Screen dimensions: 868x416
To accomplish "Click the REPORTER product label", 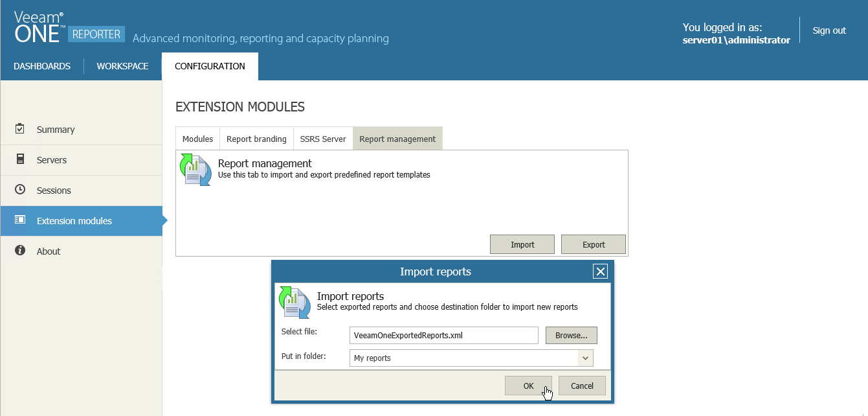I will pos(96,34).
